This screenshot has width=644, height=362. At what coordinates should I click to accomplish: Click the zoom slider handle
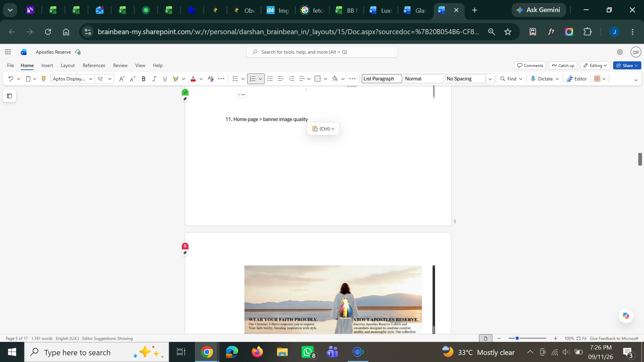(x=517, y=338)
